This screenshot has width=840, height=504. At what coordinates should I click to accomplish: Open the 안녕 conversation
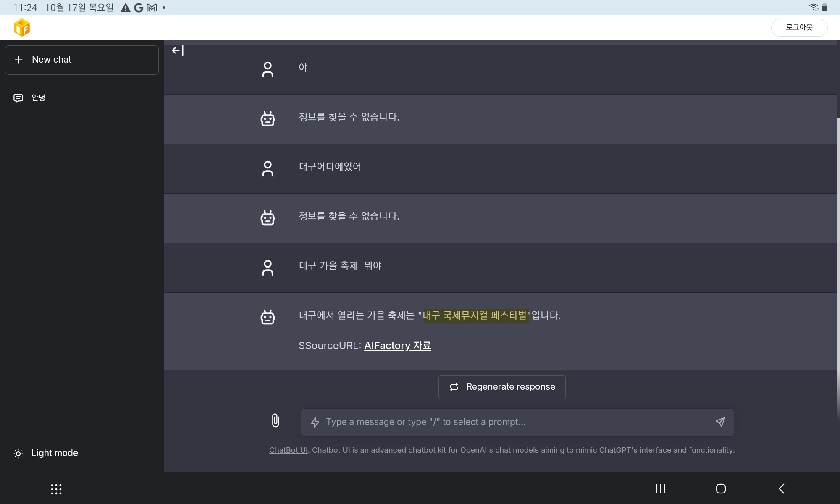pos(38,97)
